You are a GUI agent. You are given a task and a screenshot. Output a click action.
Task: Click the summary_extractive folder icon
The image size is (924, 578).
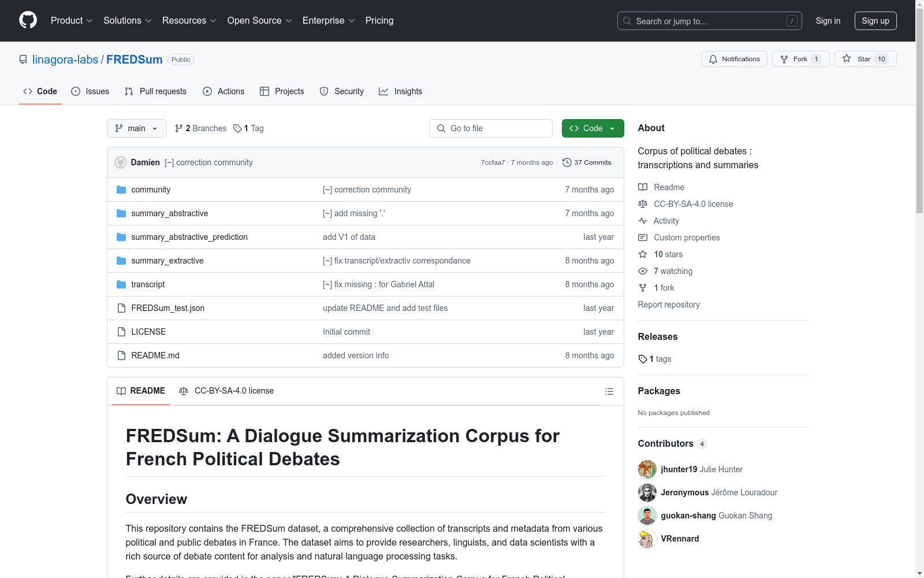(x=121, y=261)
